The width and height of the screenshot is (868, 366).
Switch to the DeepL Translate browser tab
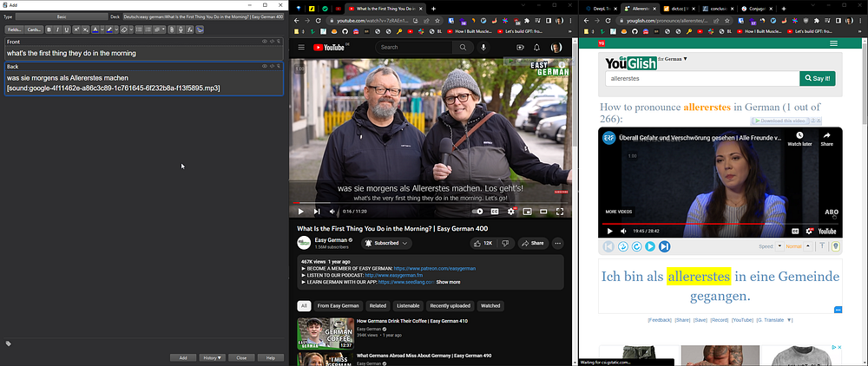click(600, 8)
